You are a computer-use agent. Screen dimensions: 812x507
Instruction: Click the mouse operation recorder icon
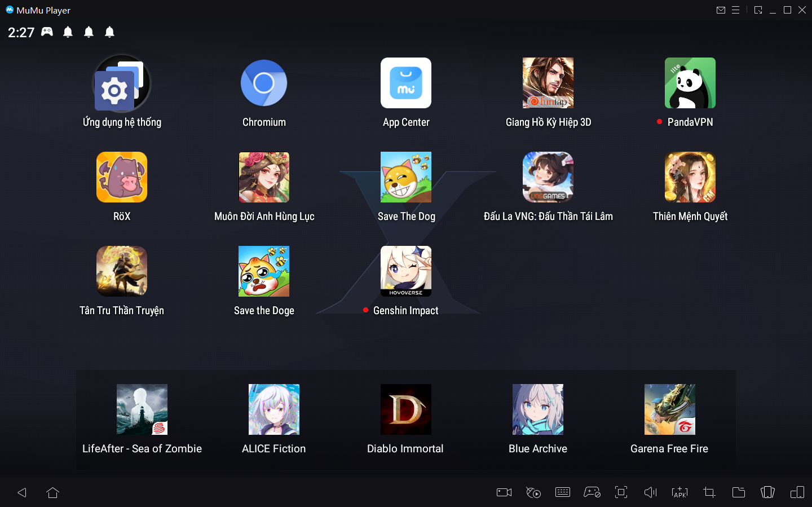pyautogui.click(x=533, y=492)
